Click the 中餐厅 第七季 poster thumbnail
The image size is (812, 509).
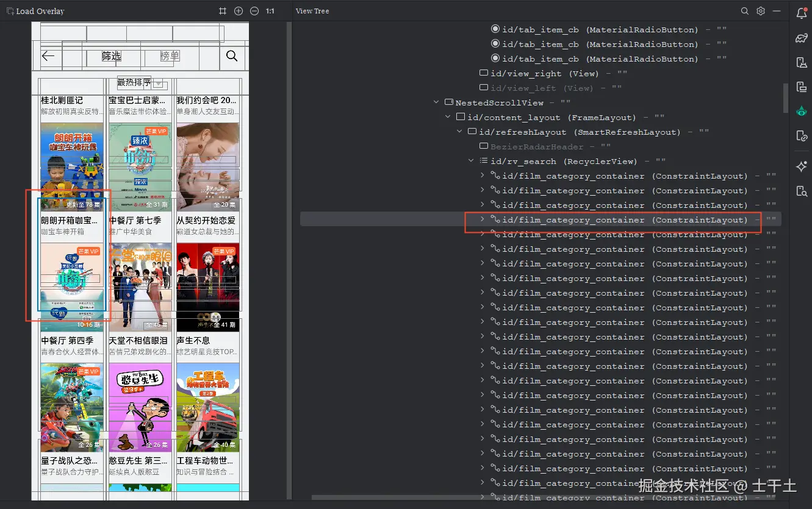(x=140, y=166)
